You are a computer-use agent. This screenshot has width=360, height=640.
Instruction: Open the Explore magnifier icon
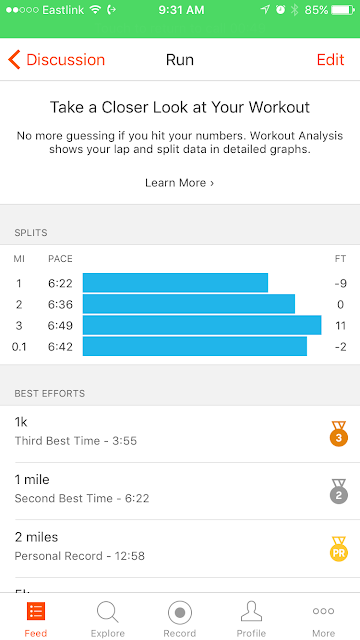point(108,612)
